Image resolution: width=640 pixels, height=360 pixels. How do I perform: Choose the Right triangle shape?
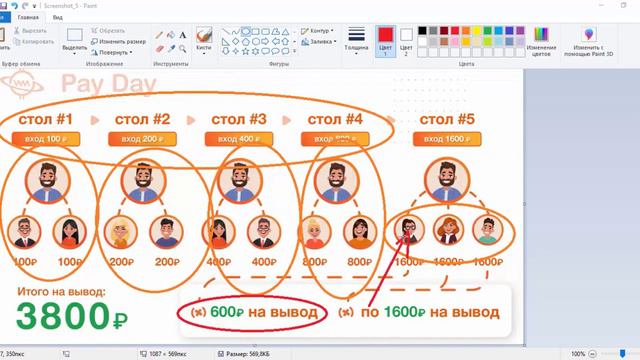click(x=226, y=42)
